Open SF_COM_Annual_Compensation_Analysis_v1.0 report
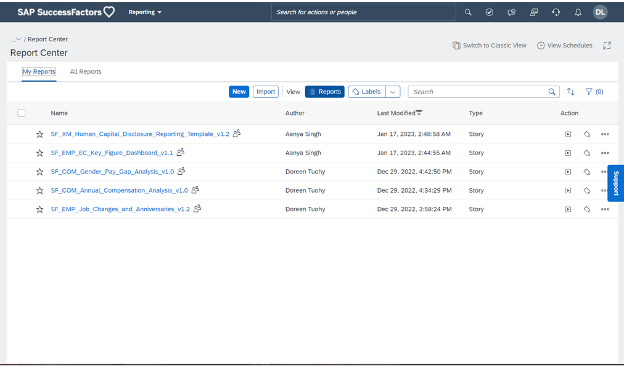The width and height of the screenshot is (624, 366). 119,190
